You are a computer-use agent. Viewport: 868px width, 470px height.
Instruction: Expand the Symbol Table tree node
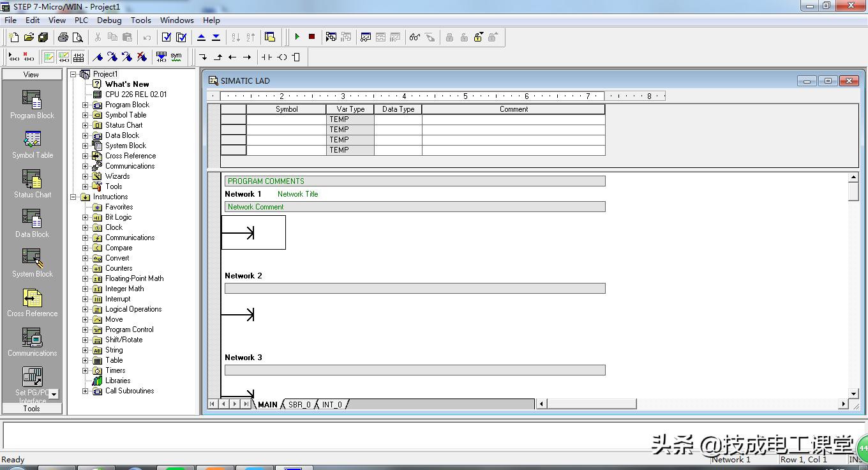pos(85,115)
